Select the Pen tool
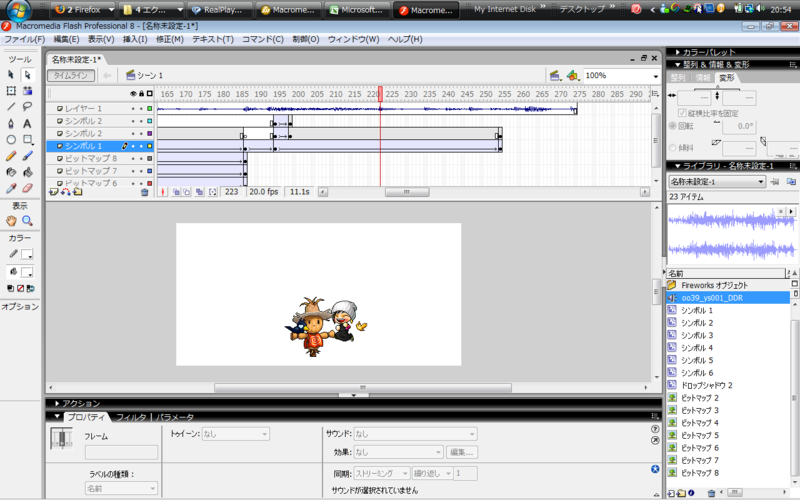This screenshot has height=500, width=800. coord(11,123)
